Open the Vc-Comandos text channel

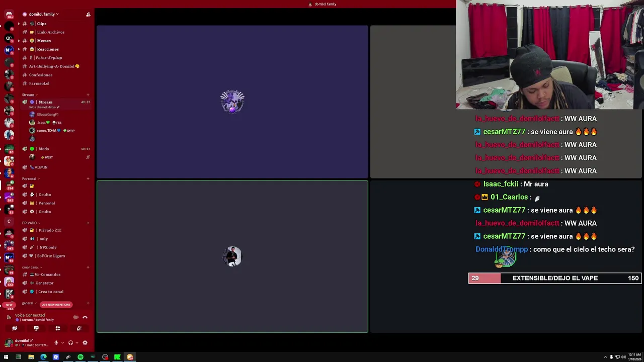[x=47, y=275]
